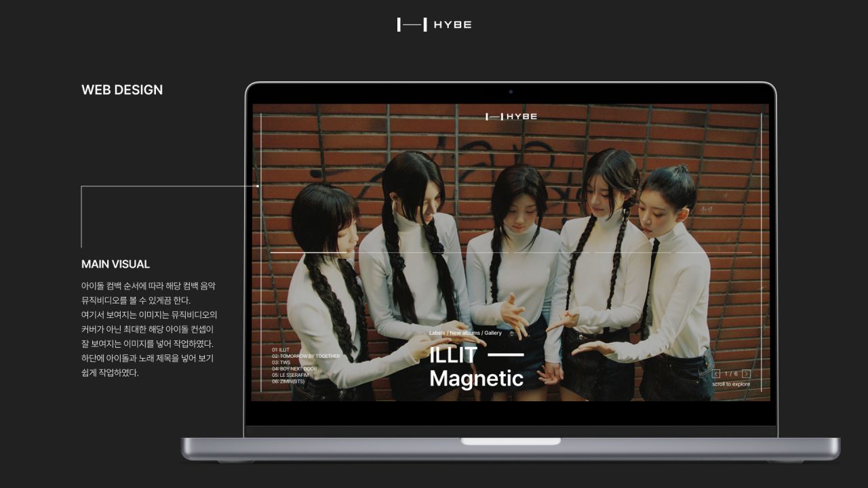Click the 1 / 6 slide counter

pyautogui.click(x=731, y=374)
